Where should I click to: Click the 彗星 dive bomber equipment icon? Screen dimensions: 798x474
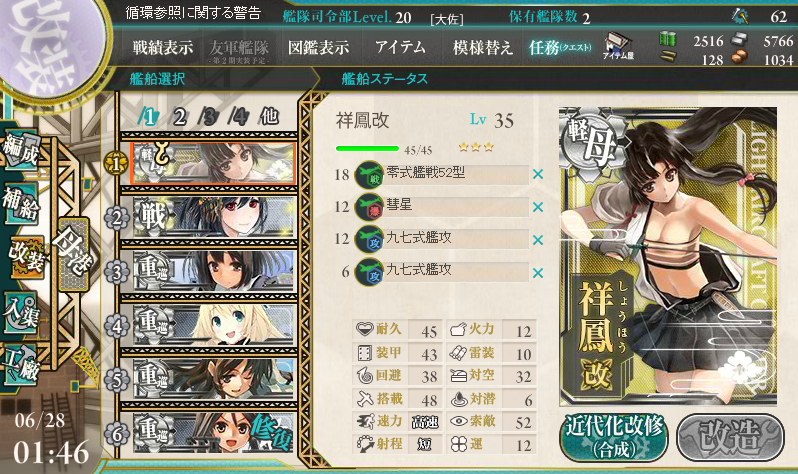pos(368,207)
